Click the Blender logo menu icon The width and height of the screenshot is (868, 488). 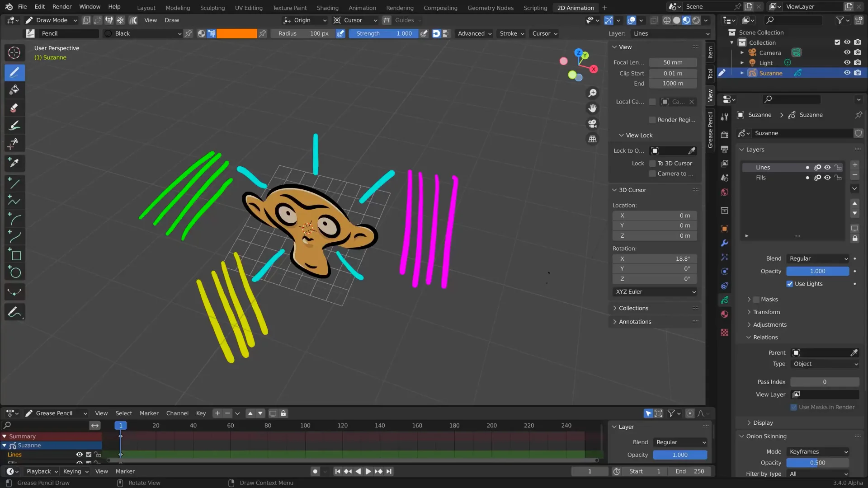(9, 7)
